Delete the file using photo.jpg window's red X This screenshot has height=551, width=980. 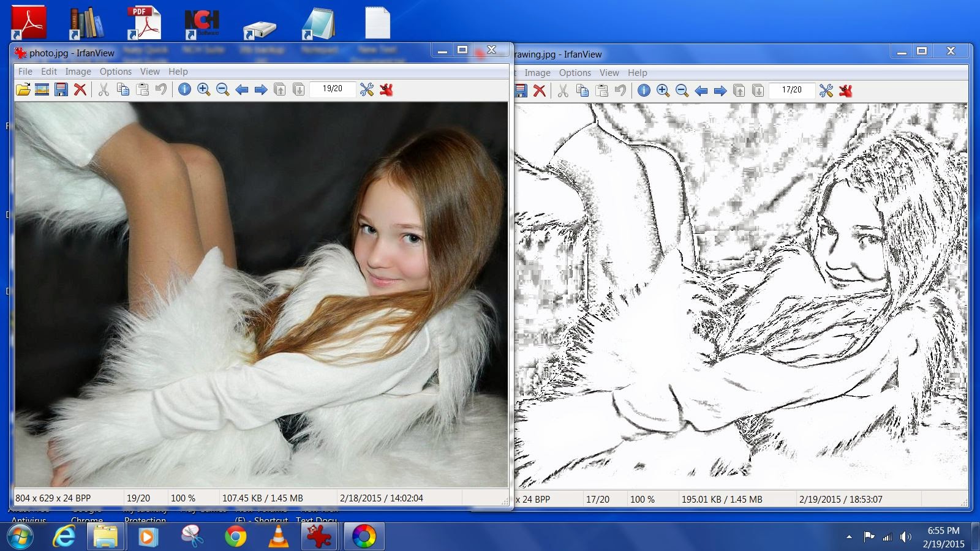tap(80, 90)
